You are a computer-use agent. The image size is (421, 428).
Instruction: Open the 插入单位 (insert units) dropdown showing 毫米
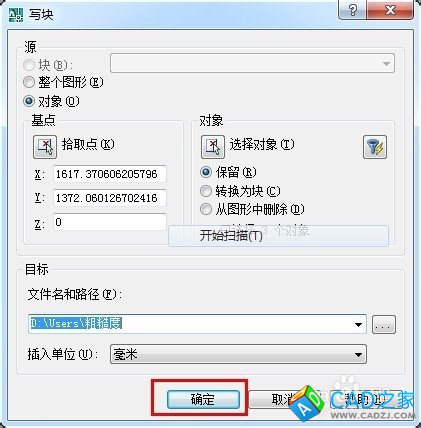238,354
